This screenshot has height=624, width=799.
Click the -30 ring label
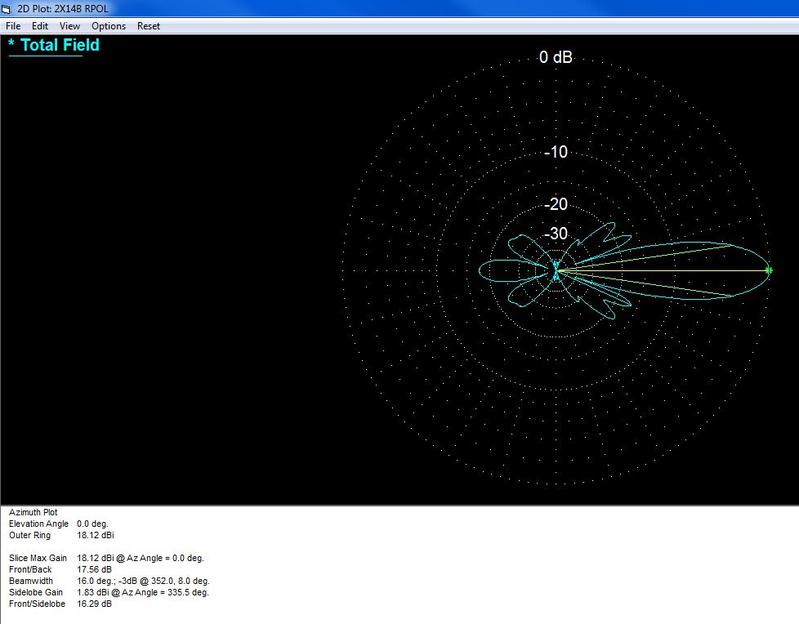pos(555,233)
